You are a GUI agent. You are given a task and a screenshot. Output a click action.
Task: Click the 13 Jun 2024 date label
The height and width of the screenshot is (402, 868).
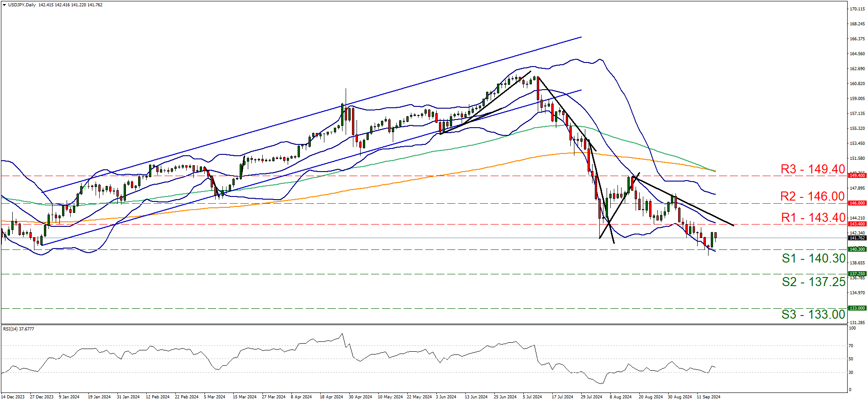click(x=476, y=397)
